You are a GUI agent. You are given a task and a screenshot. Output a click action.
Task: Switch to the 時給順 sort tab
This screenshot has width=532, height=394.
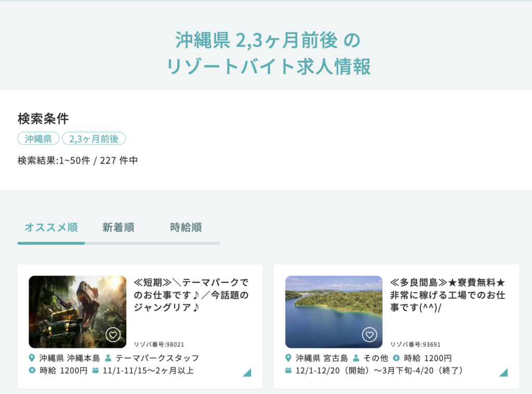[186, 227]
